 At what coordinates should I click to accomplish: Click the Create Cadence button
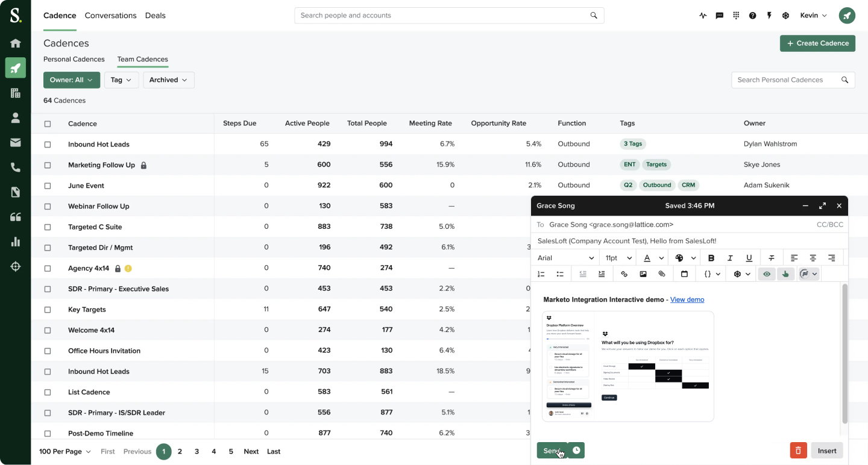817,43
